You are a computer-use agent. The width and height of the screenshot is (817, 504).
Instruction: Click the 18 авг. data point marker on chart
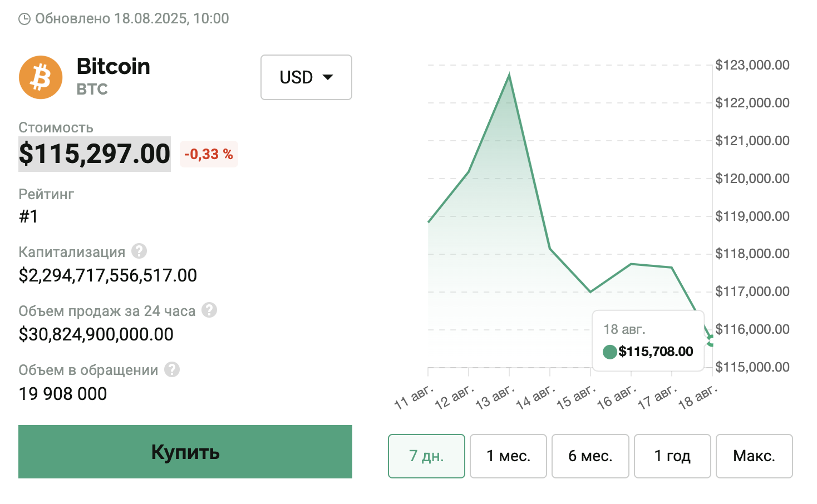point(711,340)
